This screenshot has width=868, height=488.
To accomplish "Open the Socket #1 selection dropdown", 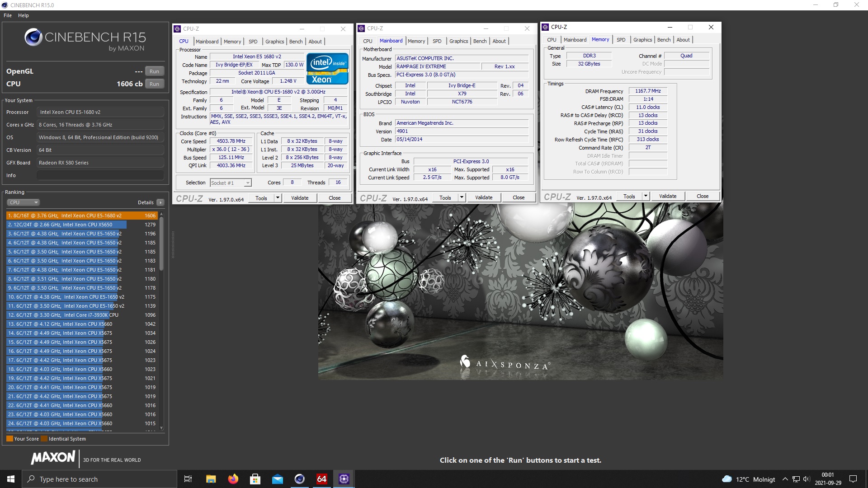I will (231, 183).
